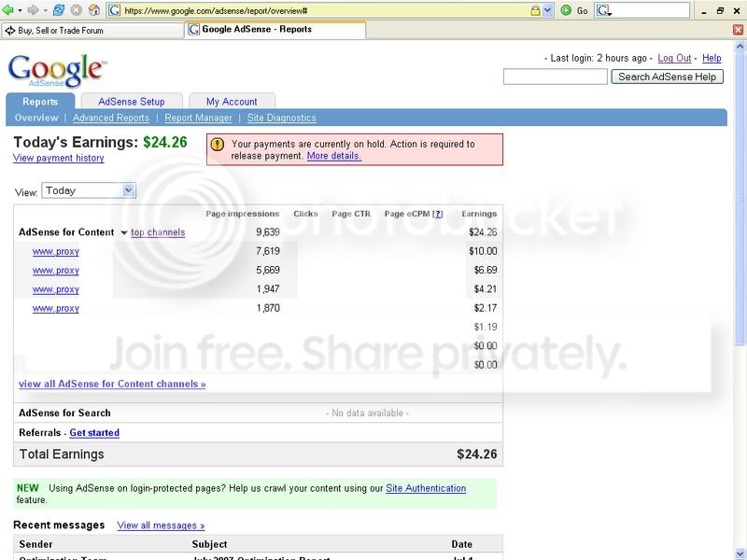This screenshot has width=747, height=560.
Task: Select the Overview sub-navigation item
Action: [36, 118]
